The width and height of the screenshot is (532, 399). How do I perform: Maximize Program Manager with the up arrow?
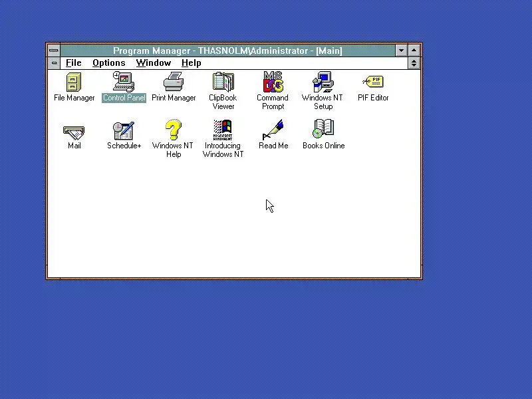pos(414,51)
